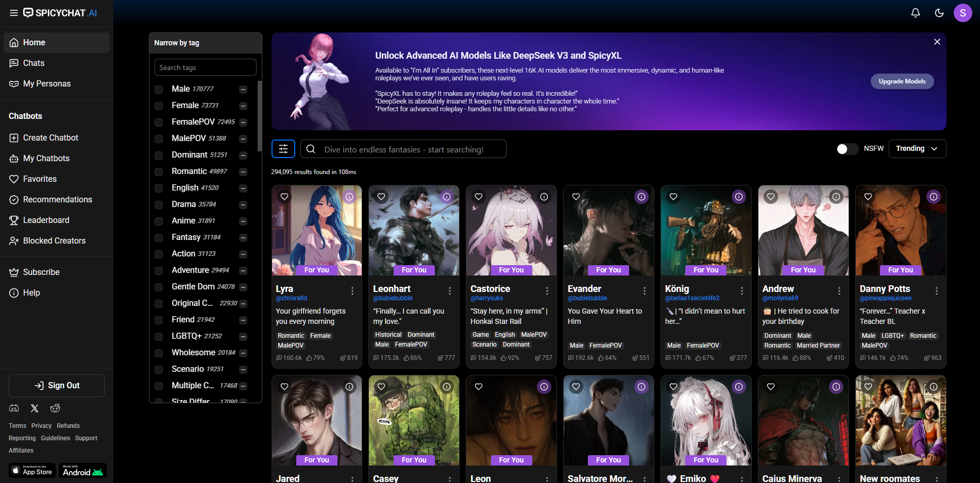
Task: Exclude Female tag using minus icon
Action: [x=243, y=106]
